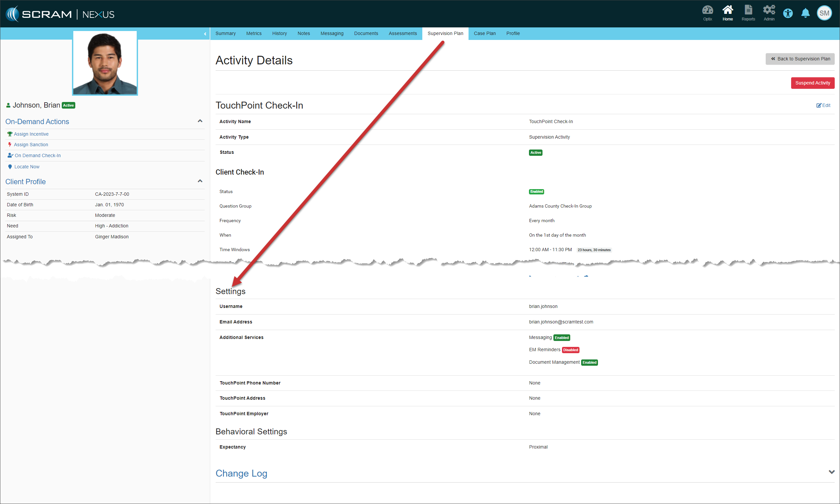Collapse the On-Demand Actions section

tap(200, 121)
